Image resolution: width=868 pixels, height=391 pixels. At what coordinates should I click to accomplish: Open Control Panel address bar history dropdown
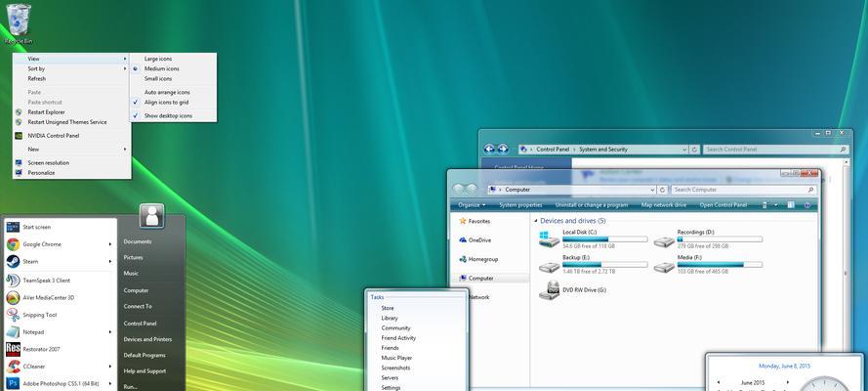[x=685, y=149]
